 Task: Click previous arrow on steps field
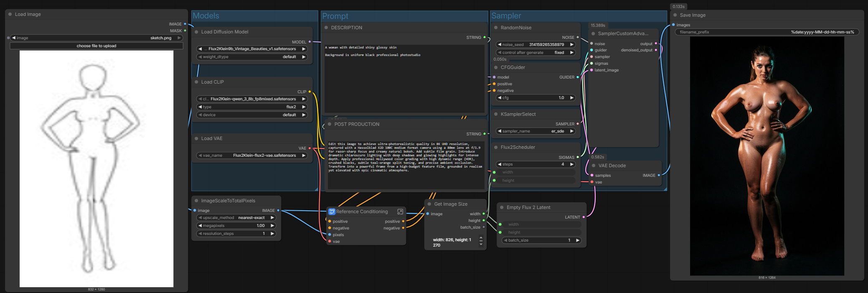tap(500, 164)
